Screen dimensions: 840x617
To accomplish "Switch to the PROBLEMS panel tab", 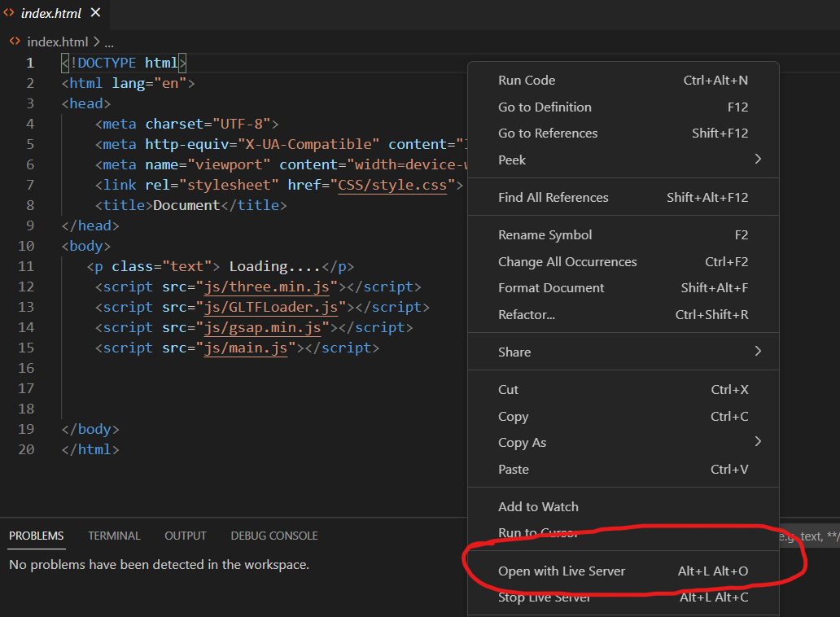I will [37, 536].
